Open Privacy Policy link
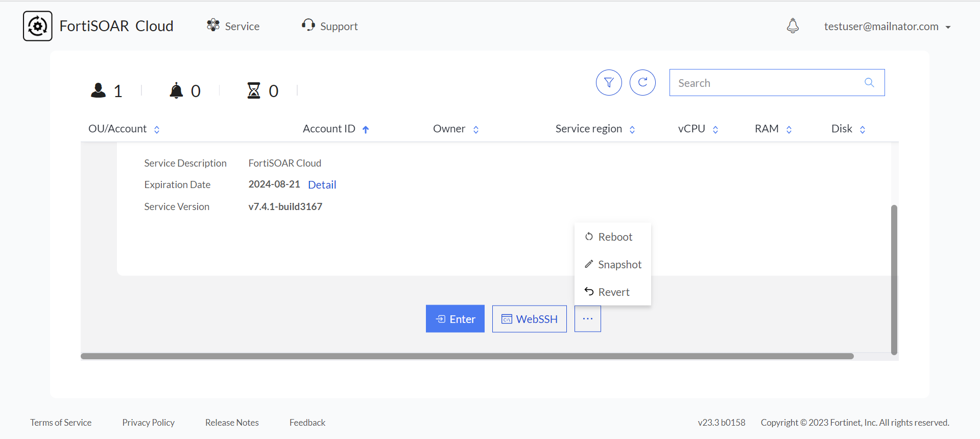 pos(149,423)
